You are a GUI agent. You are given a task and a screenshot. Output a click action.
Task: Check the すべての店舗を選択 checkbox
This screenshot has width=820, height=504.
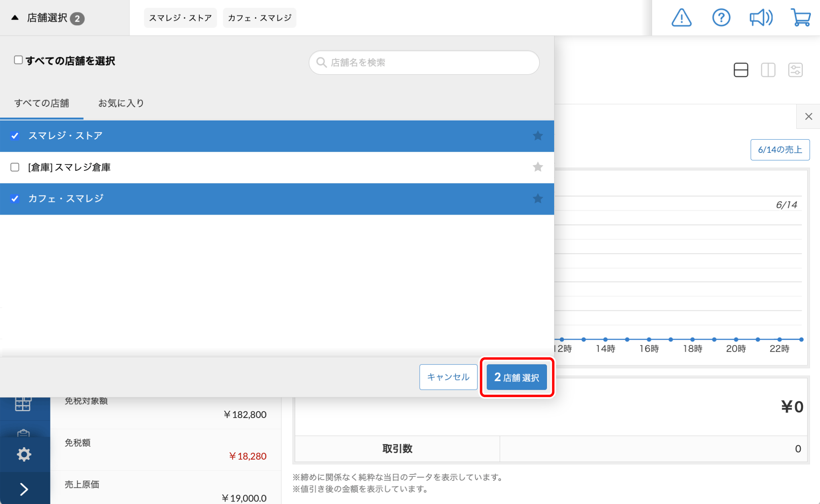click(18, 60)
